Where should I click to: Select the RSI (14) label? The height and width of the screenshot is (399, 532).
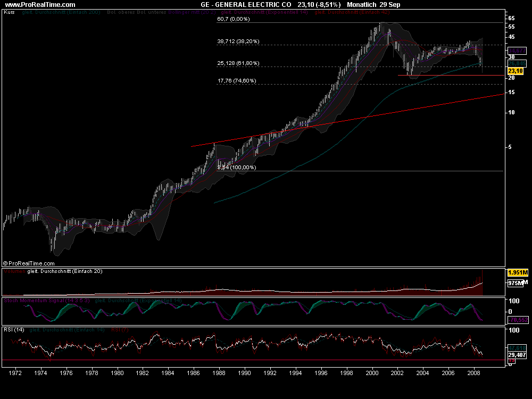(x=14, y=329)
